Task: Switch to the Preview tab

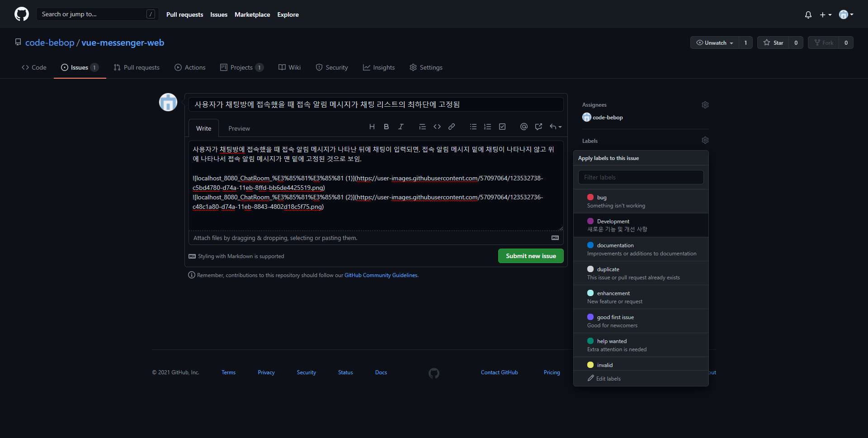Action: tap(239, 128)
